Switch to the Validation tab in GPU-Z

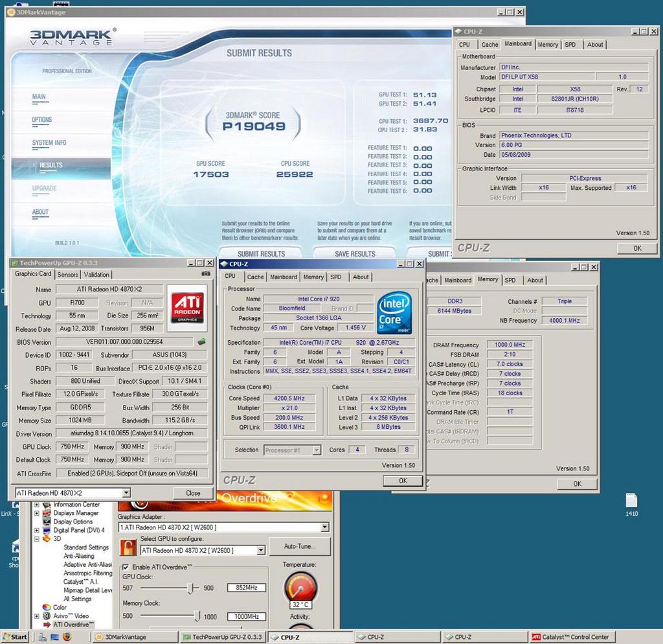click(96, 275)
